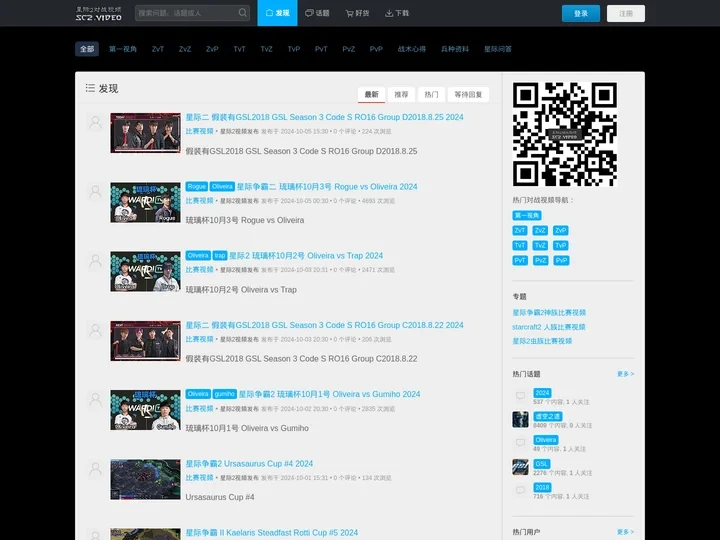Open the 兵种资料 category

tap(455, 49)
